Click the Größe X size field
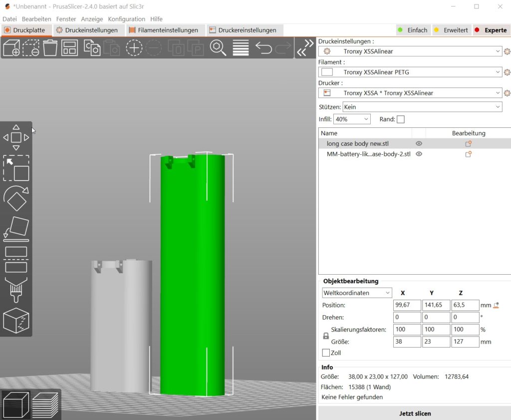The width and height of the screenshot is (511, 420). (x=407, y=342)
